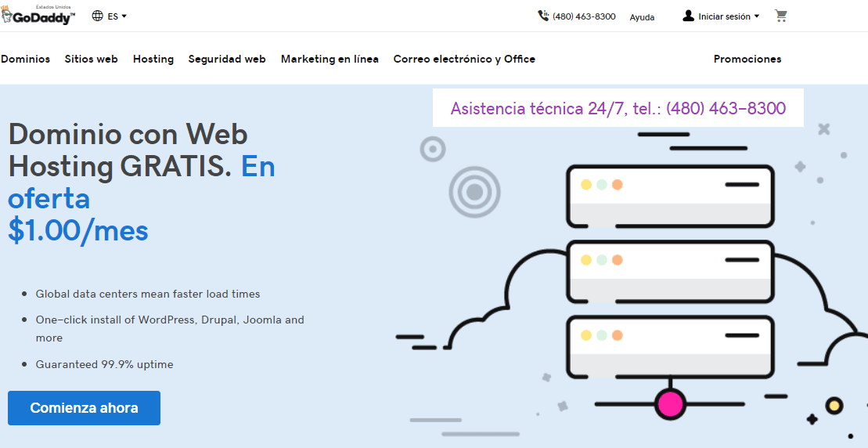Open the Marketing en línea menu
The height and width of the screenshot is (448, 868).
pyautogui.click(x=330, y=60)
